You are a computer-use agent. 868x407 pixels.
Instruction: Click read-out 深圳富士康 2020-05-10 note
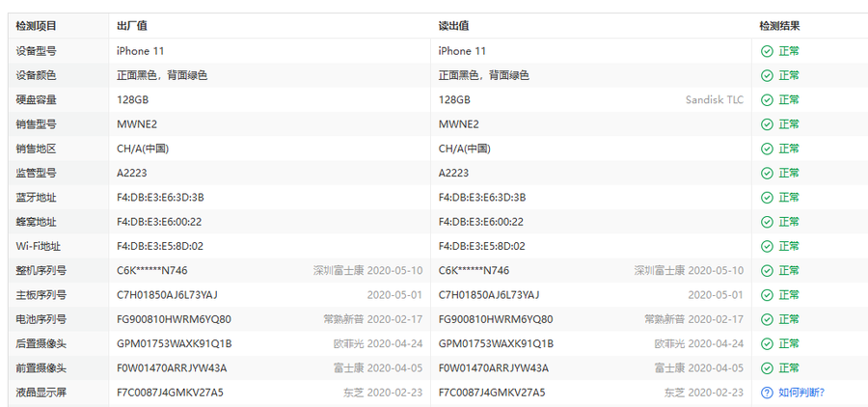coord(689,271)
